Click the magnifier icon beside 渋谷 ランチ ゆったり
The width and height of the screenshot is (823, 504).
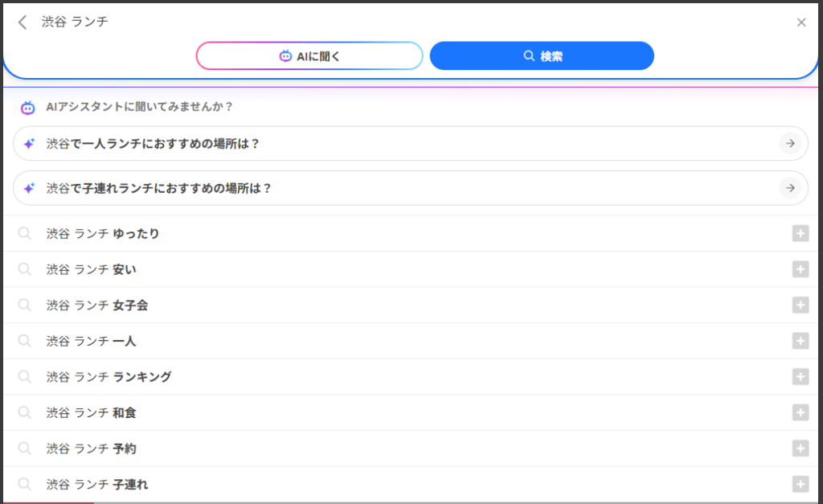click(24, 233)
